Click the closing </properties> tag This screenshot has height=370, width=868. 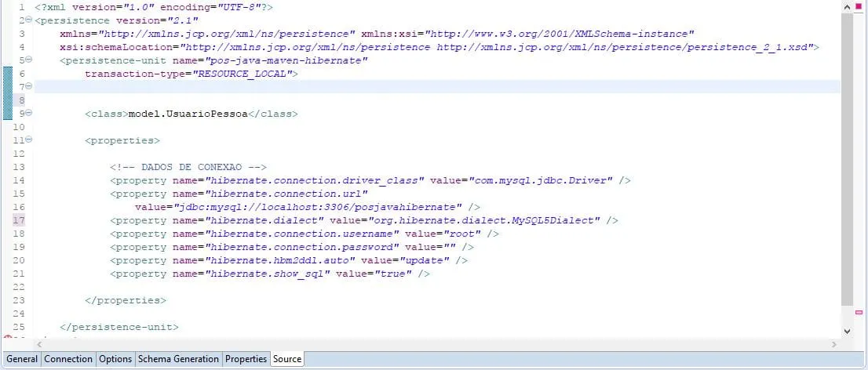coord(126,299)
